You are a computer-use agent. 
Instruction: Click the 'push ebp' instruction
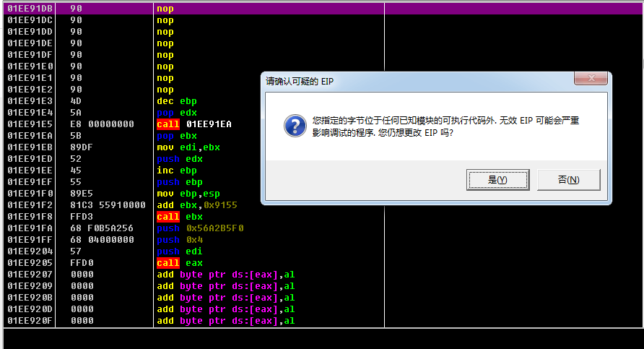tap(180, 181)
